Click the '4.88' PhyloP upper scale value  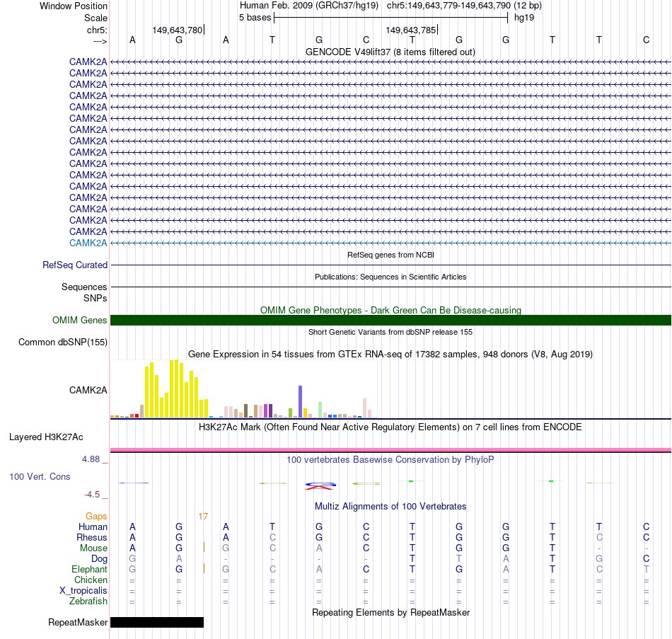click(x=91, y=459)
